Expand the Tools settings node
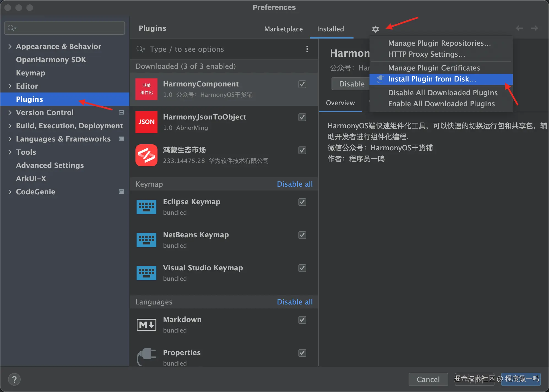The height and width of the screenshot is (392, 549). (x=10, y=152)
